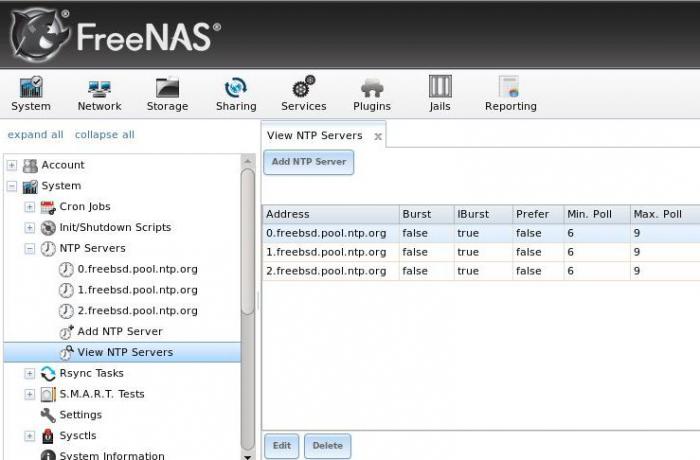
Task: Select 1.freebsd.pool.ntp.org in the tree
Action: tap(137, 290)
